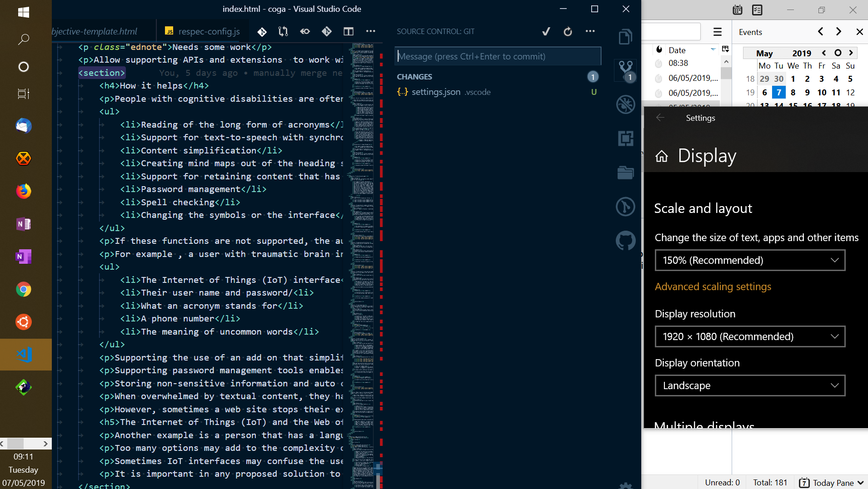Screen dimensions: 868x489
Task: Launch Firefox from the taskbar
Action: [23, 191]
